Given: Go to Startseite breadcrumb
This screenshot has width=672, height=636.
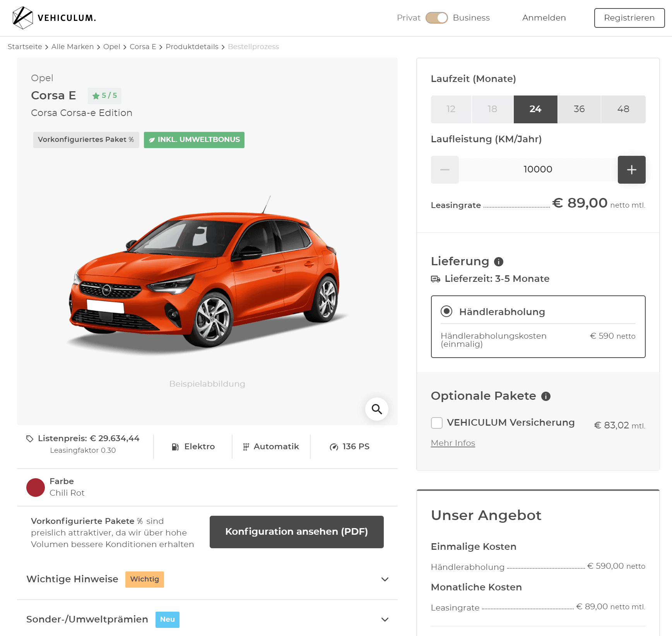Looking at the screenshot, I should pyautogui.click(x=25, y=47).
